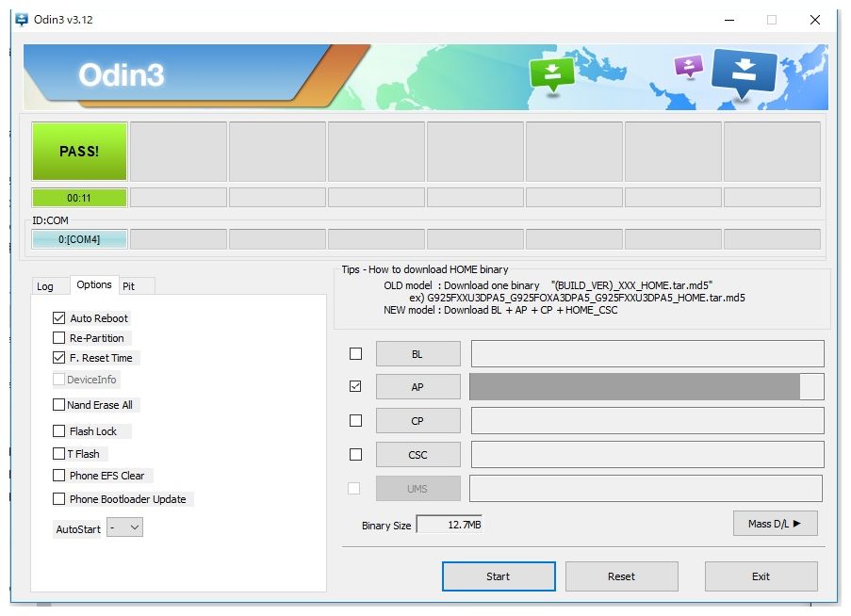Click the Start button

[499, 576]
